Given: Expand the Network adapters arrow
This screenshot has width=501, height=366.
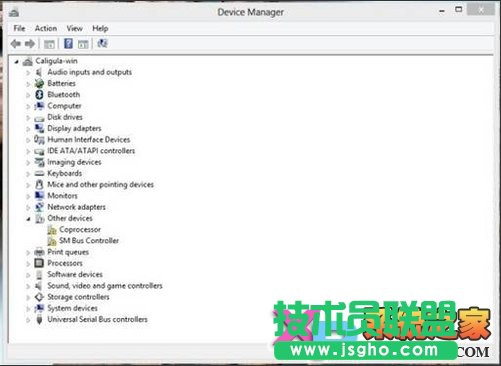Looking at the screenshot, I should coord(28,207).
